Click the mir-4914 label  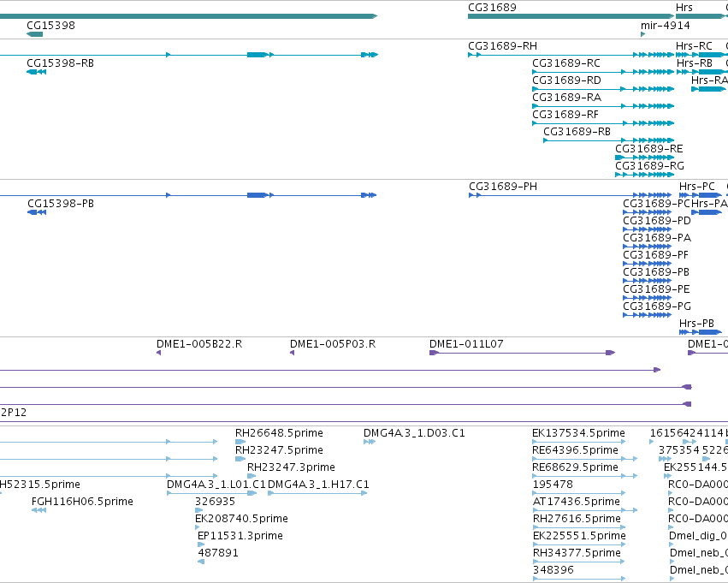point(666,25)
